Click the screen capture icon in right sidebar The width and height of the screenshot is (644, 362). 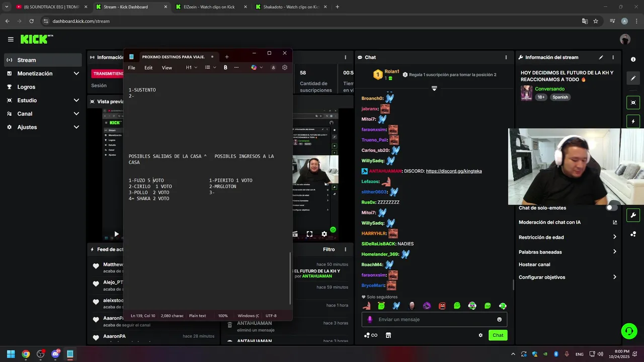click(x=633, y=103)
